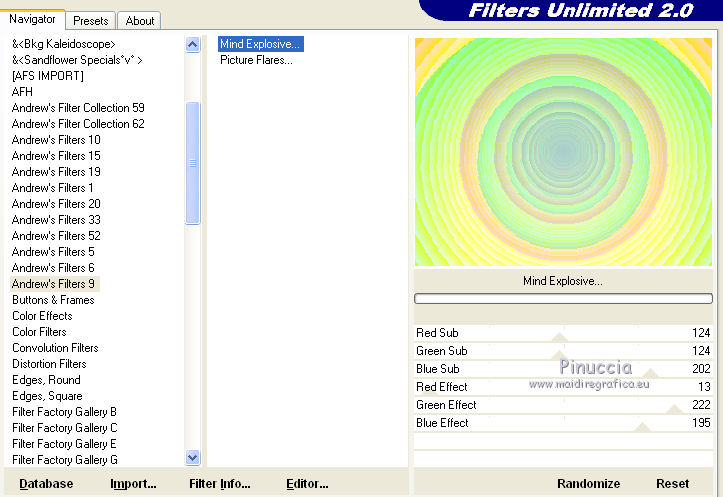Image resolution: width=723 pixels, height=497 pixels.
Task: Select &<Sandflower Specials°v° > category
Action: click(77, 60)
